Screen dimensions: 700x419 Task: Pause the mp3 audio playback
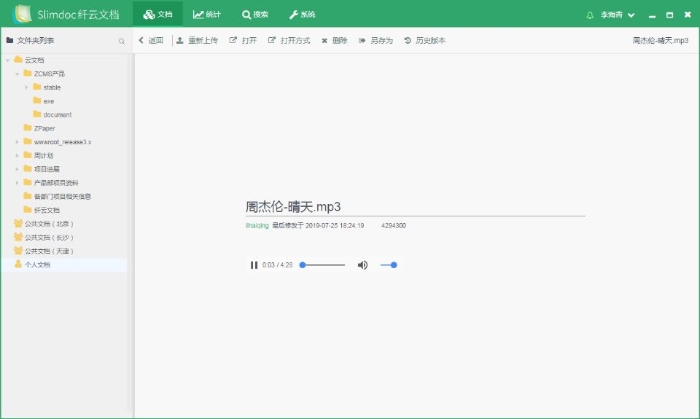[254, 265]
